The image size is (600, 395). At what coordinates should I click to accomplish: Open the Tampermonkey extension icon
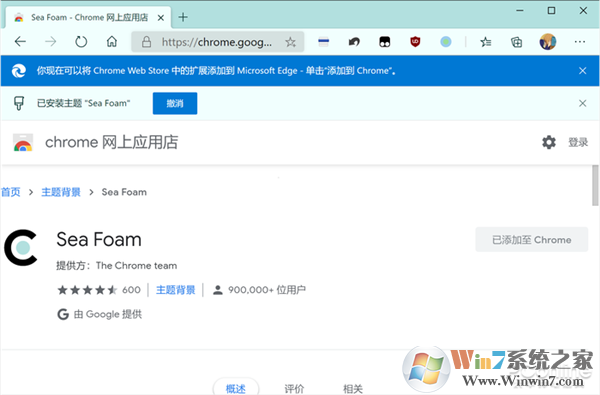tap(385, 42)
